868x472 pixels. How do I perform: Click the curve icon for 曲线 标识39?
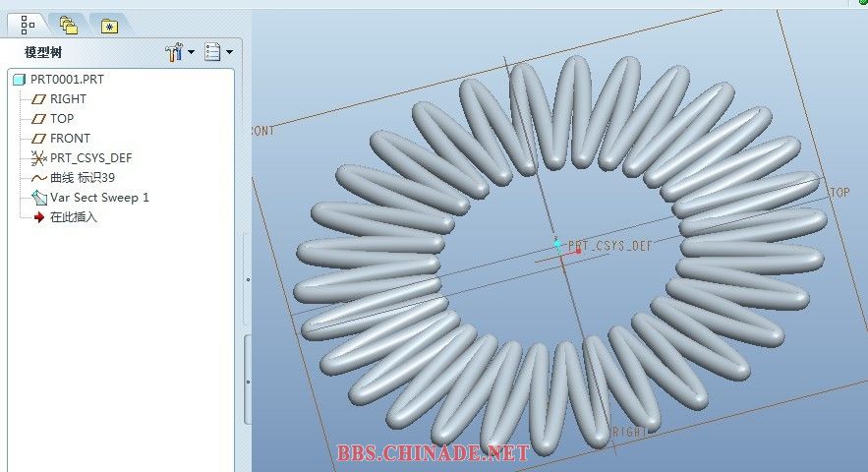(x=39, y=178)
